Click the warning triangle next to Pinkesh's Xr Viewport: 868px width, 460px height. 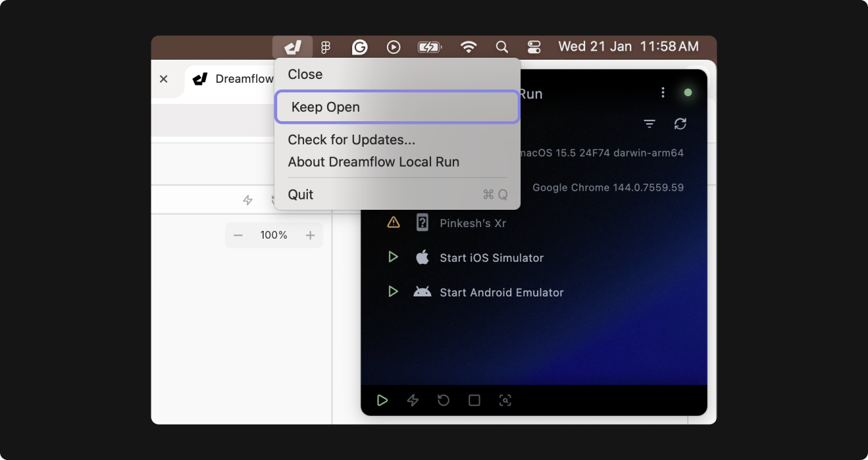point(393,223)
